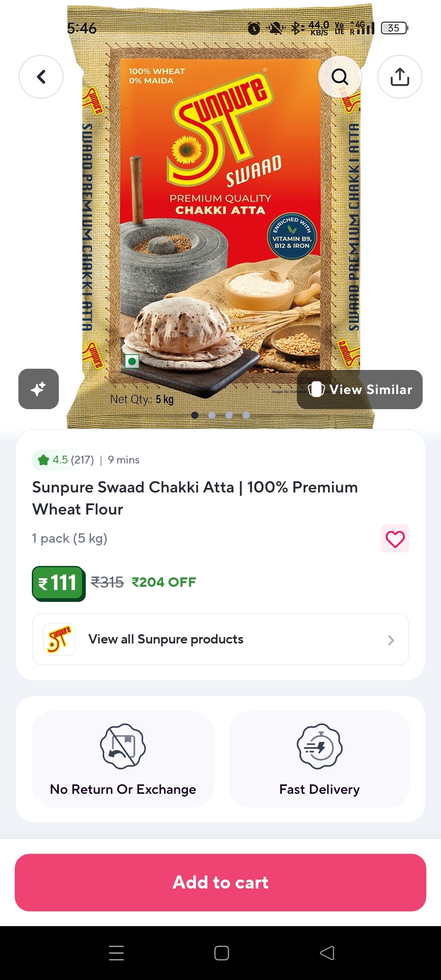The width and height of the screenshot is (441, 980).
Task: Tap the share icon
Action: (x=400, y=77)
